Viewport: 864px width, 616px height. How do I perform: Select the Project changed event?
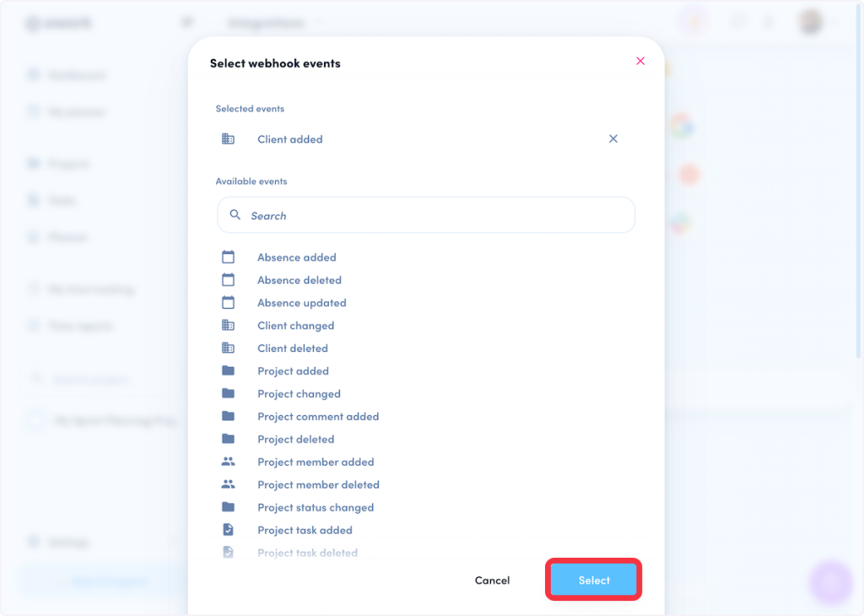click(299, 394)
